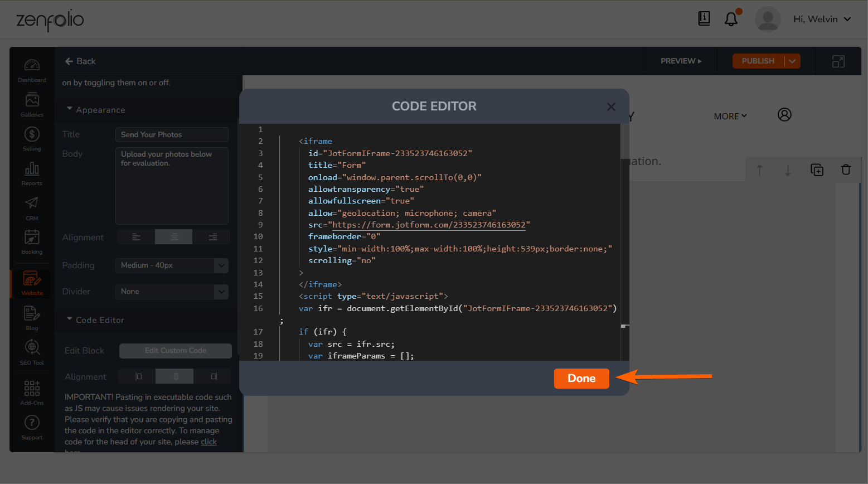Image resolution: width=868 pixels, height=484 pixels.
Task: Set text alignment to right
Action: coord(212,237)
